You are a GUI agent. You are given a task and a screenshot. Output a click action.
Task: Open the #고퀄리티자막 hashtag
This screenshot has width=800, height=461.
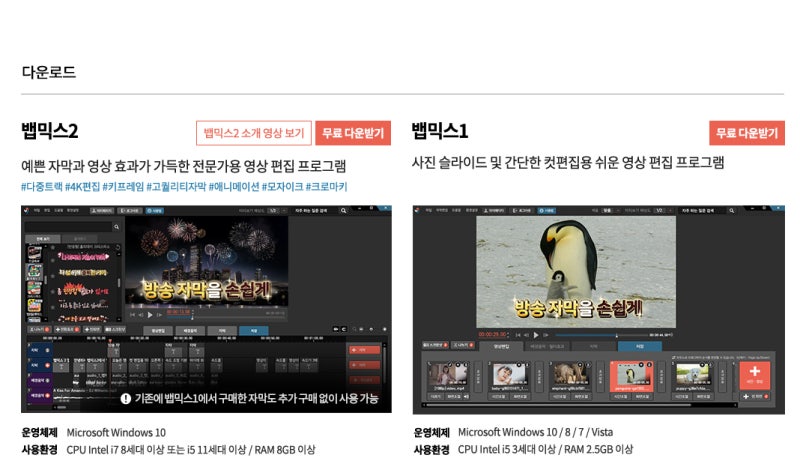[176, 187]
